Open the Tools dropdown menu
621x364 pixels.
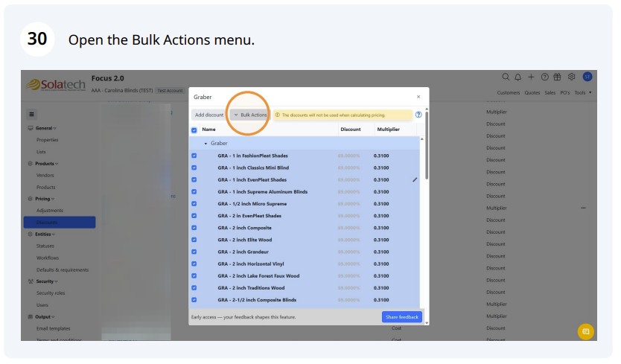582,93
